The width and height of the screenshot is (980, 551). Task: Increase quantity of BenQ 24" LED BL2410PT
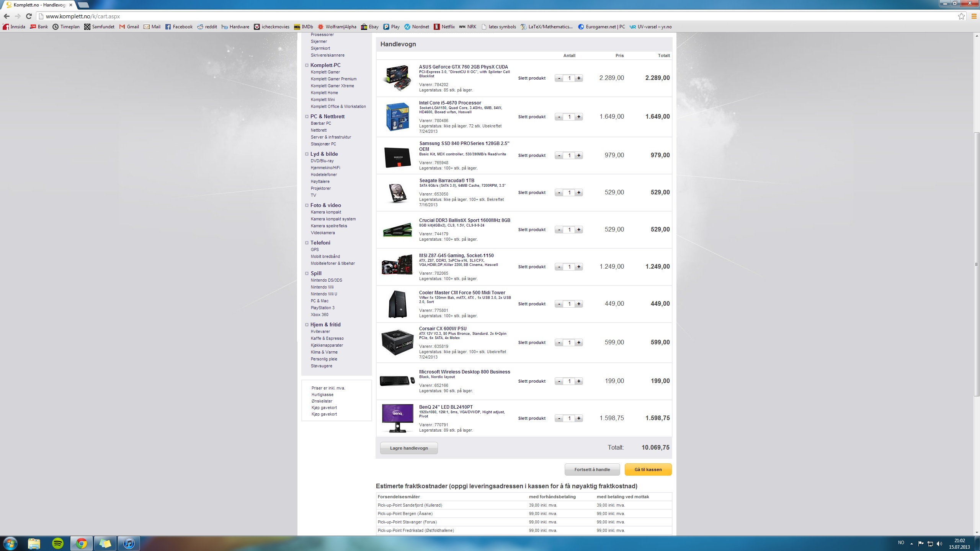point(579,418)
